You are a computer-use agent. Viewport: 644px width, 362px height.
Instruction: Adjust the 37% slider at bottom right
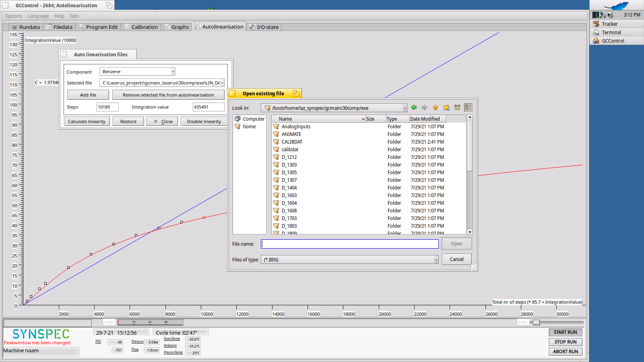click(x=536, y=322)
